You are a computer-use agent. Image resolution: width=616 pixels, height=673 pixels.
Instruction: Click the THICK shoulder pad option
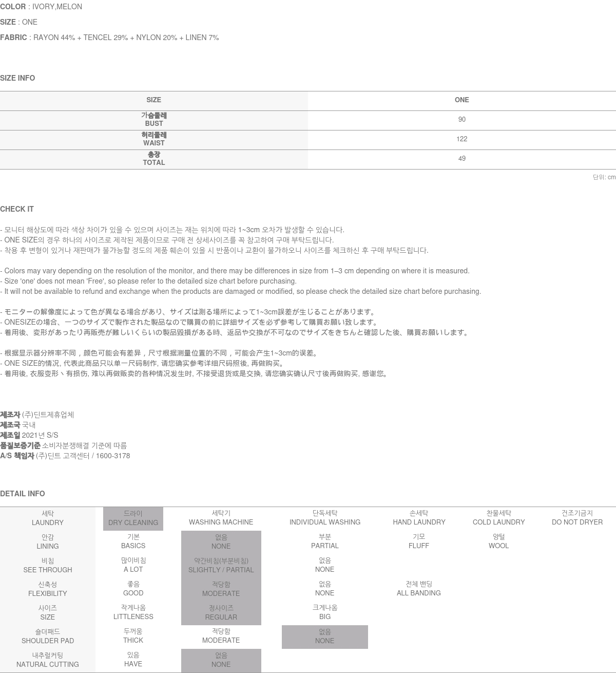tap(133, 636)
